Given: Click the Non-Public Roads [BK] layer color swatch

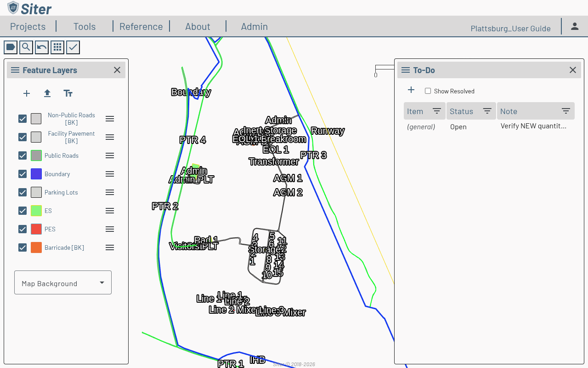Looking at the screenshot, I should click(x=36, y=119).
